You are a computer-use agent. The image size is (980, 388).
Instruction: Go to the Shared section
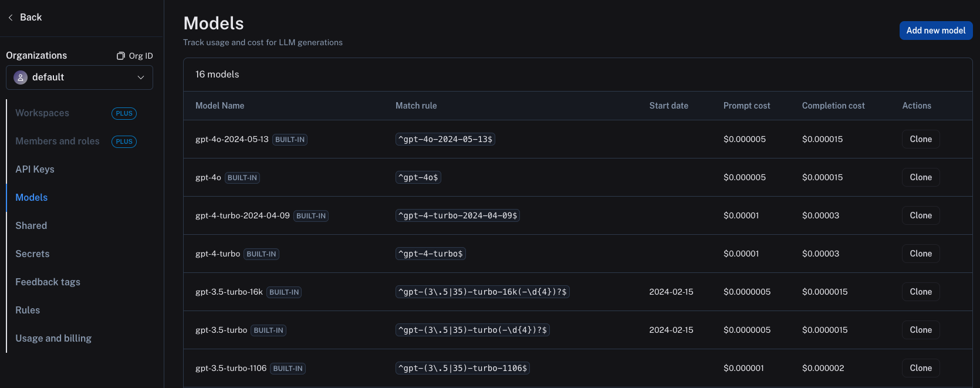(x=31, y=225)
